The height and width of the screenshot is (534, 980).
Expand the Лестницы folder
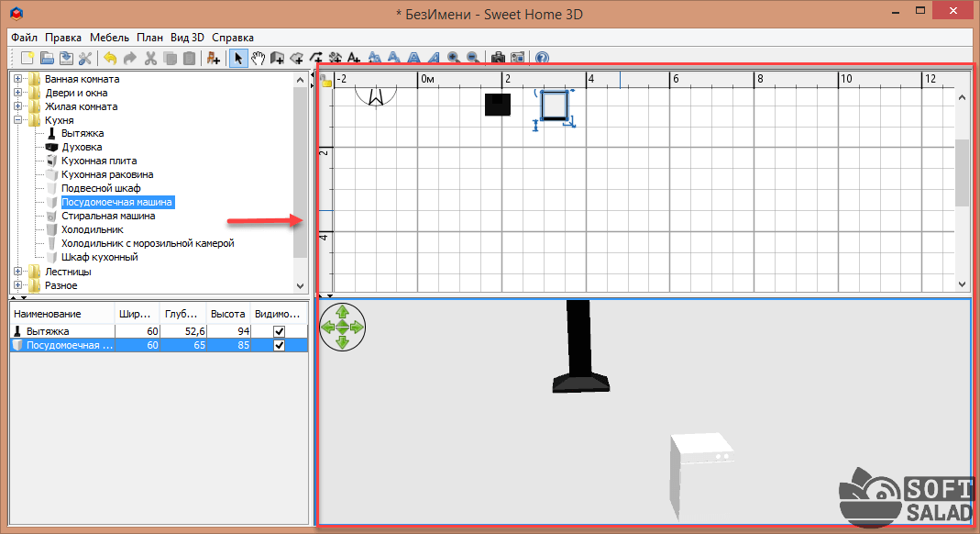pos(17,272)
